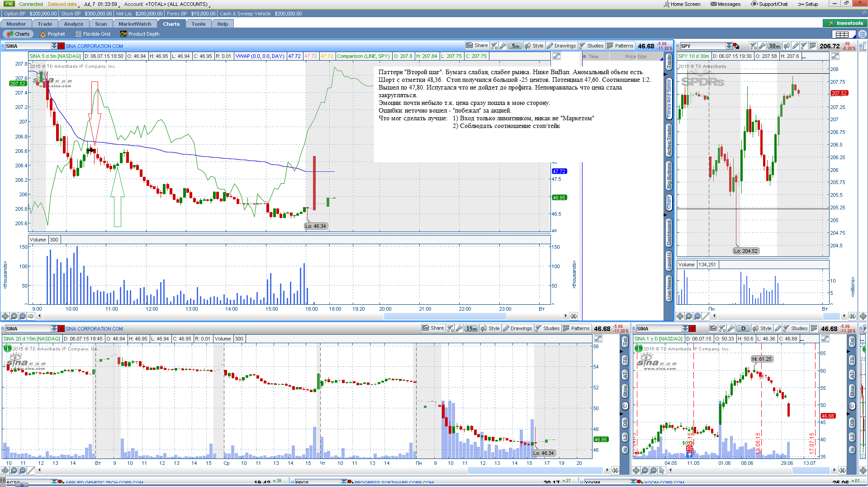Click the SPY chart link color icon

(x=736, y=46)
